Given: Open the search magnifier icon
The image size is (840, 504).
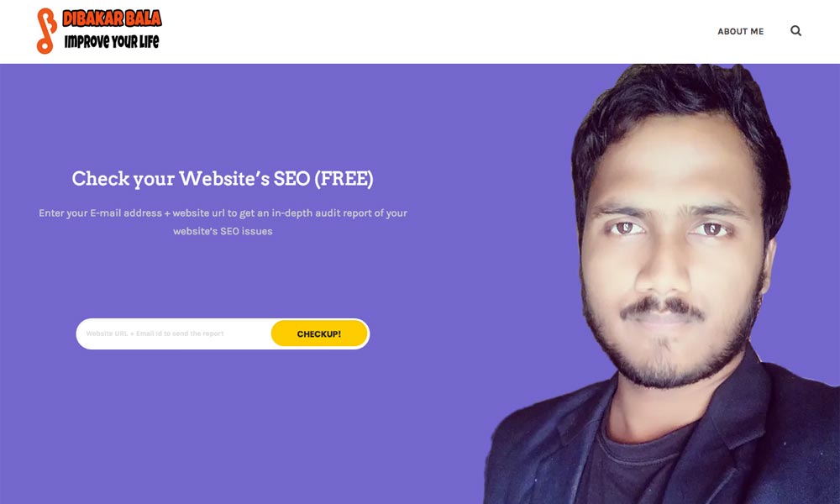Looking at the screenshot, I should pos(796,31).
